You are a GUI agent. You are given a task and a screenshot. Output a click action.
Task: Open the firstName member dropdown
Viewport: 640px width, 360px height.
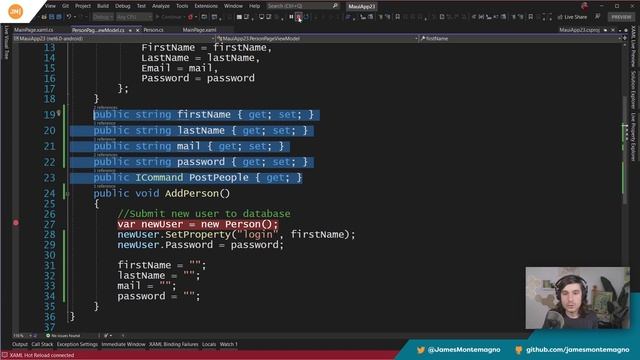(520, 38)
